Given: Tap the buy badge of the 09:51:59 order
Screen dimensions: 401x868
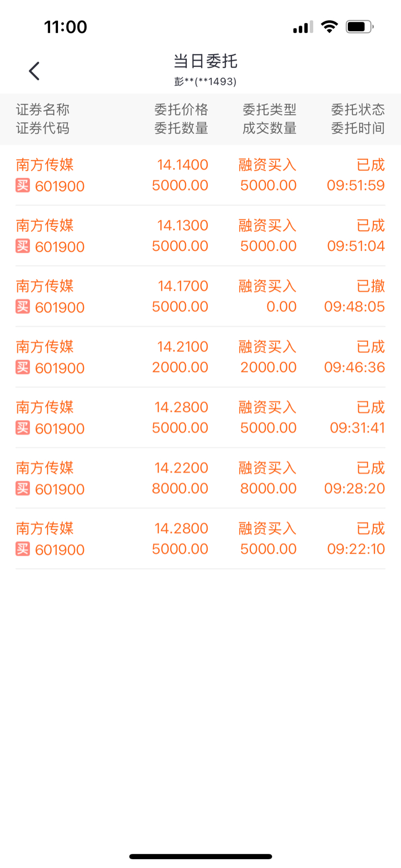Looking at the screenshot, I should click(22, 185).
